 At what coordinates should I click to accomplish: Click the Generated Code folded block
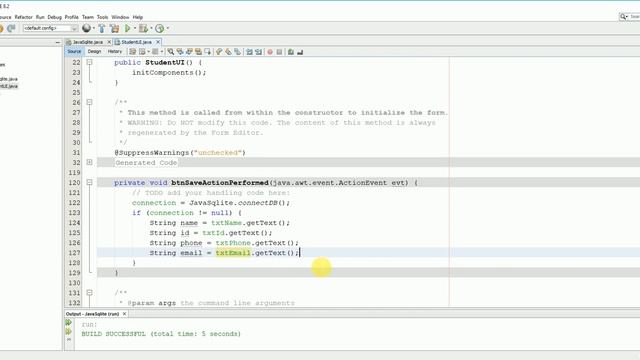click(x=146, y=162)
